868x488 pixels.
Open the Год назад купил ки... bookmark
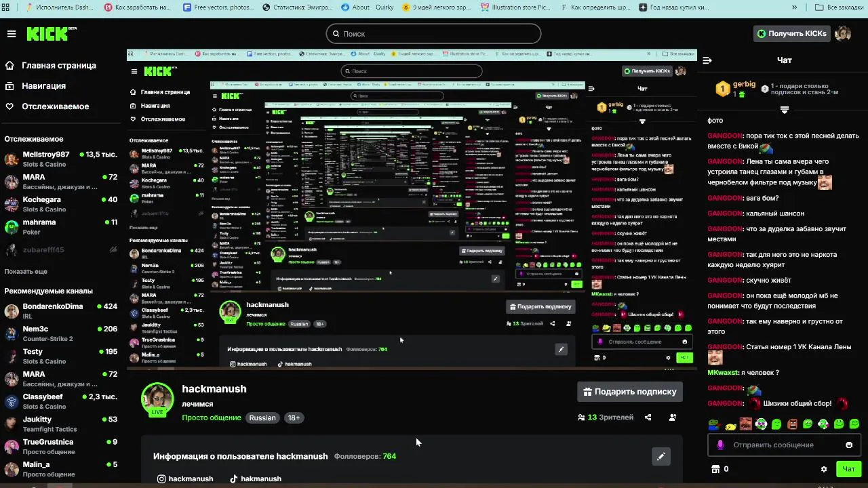click(674, 7)
